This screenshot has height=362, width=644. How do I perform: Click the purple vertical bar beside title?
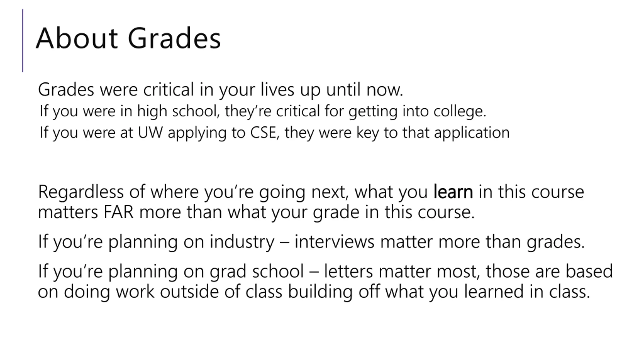click(x=23, y=40)
